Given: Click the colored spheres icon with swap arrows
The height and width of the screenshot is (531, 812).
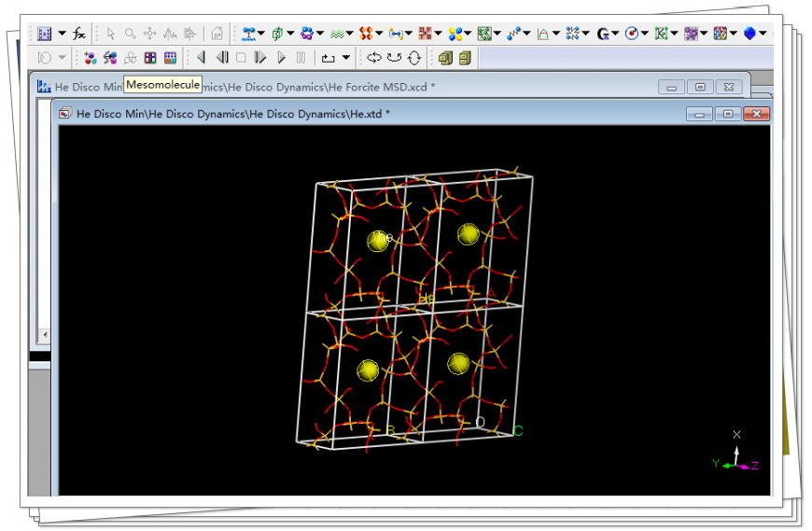Looking at the screenshot, I should pyautogui.click(x=110, y=58).
